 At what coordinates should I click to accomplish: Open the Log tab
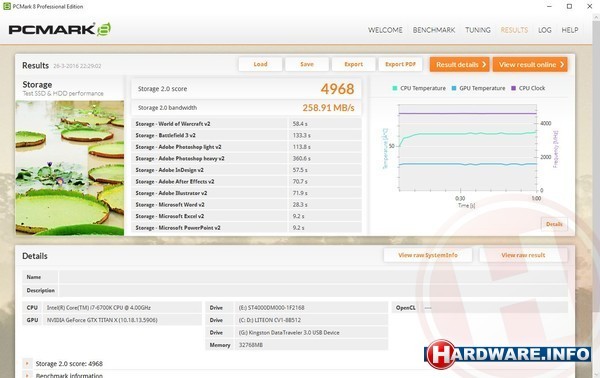(x=545, y=30)
